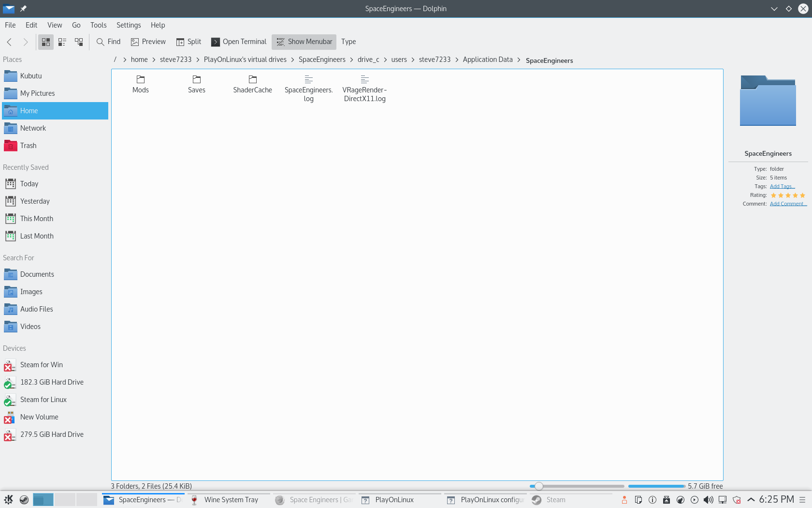812x508 pixels.
Task: Open Terminal from the toolbar
Action: pos(239,42)
